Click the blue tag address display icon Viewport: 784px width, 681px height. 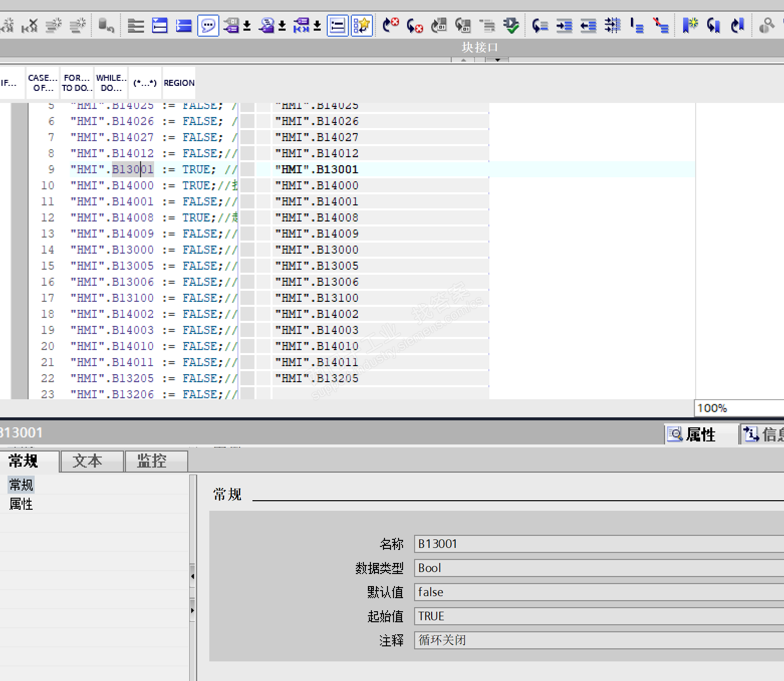pyautogui.click(x=301, y=26)
